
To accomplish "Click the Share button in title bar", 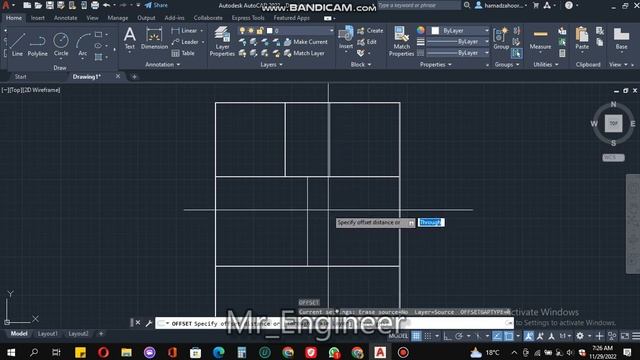I will 156,5.
